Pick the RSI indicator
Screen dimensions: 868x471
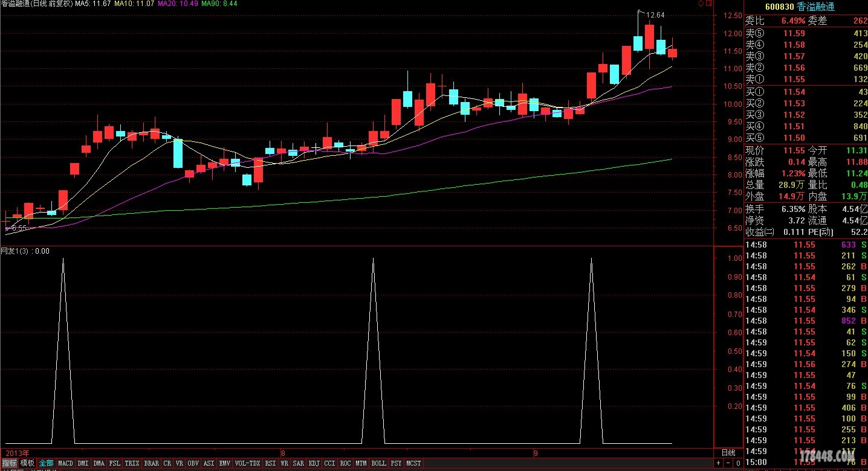click(x=270, y=463)
